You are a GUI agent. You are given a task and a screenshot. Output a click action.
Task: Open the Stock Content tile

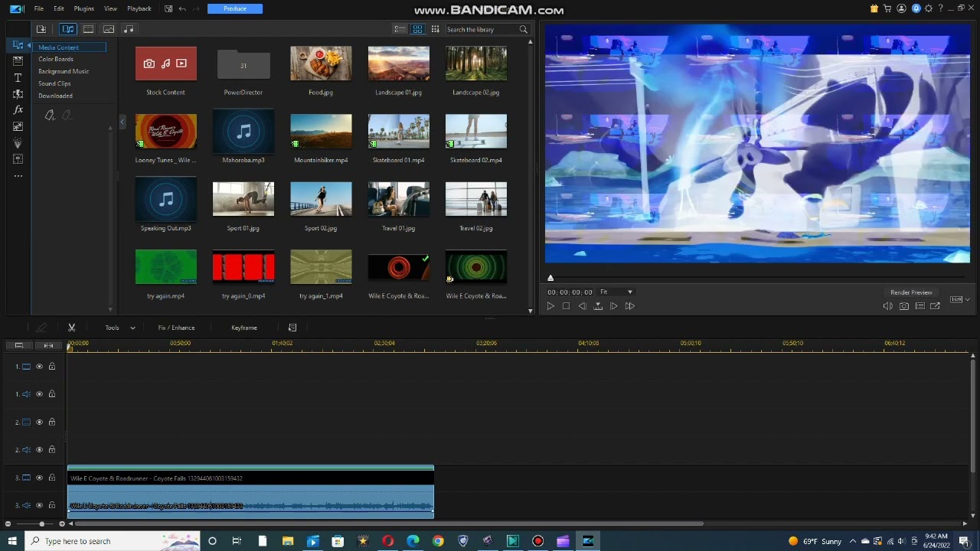tap(166, 64)
